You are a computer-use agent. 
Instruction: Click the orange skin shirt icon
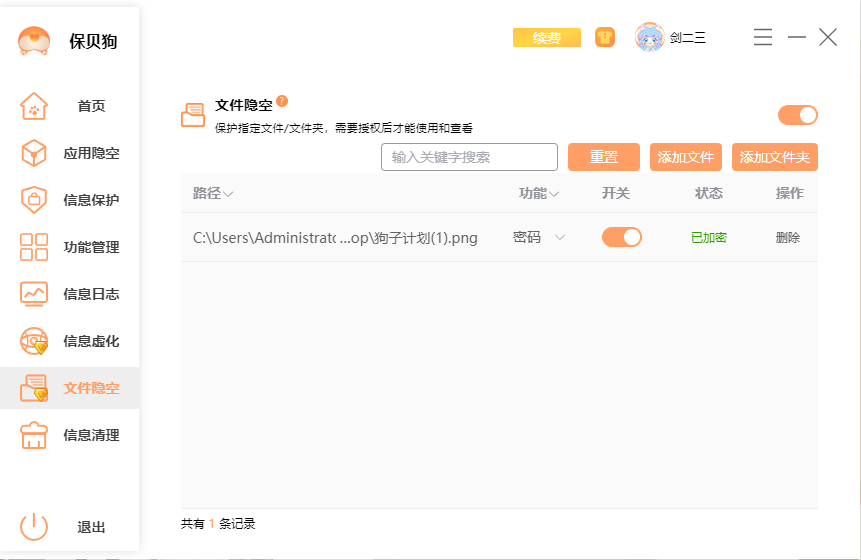[x=605, y=38]
